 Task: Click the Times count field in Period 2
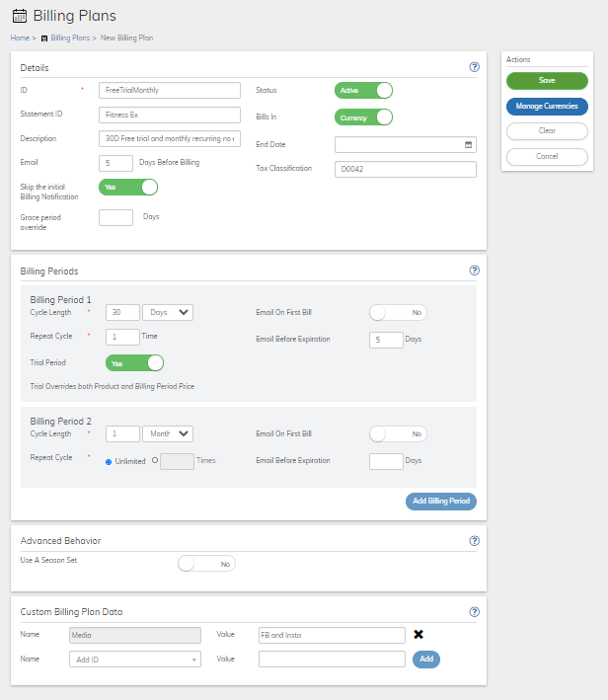(178, 462)
